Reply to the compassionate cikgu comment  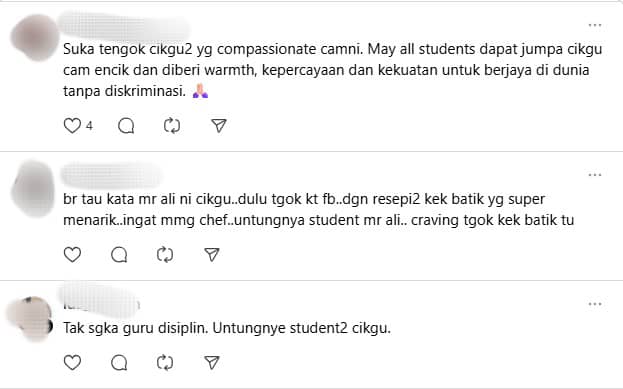126,126
